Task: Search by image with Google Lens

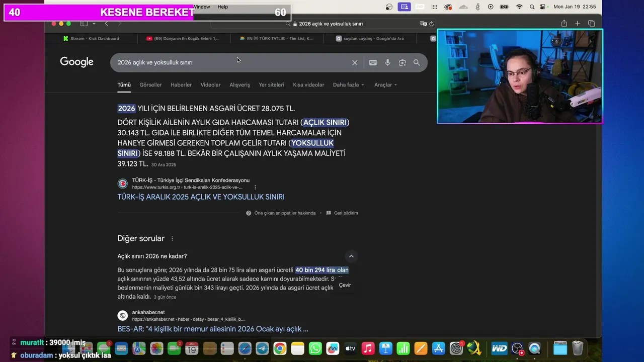Action: click(402, 63)
